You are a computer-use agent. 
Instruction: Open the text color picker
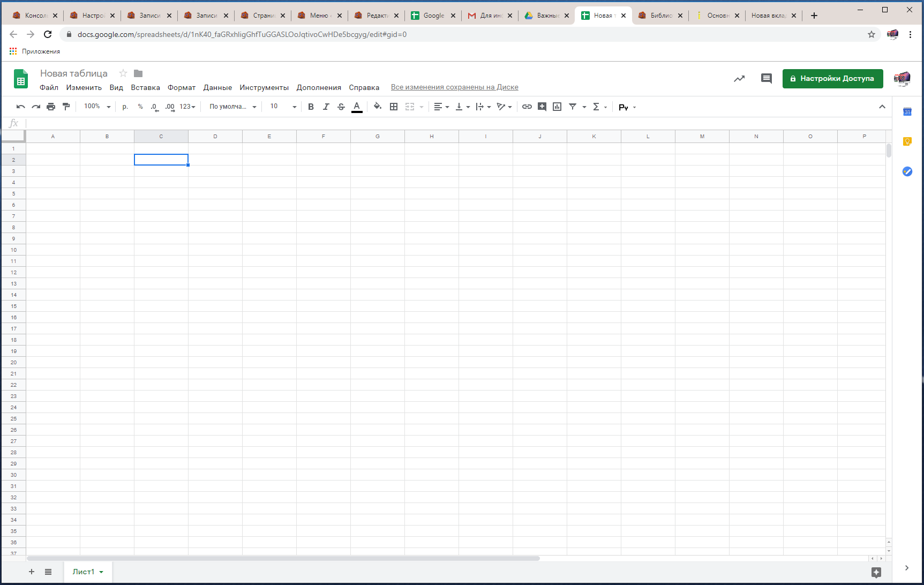pyautogui.click(x=357, y=107)
